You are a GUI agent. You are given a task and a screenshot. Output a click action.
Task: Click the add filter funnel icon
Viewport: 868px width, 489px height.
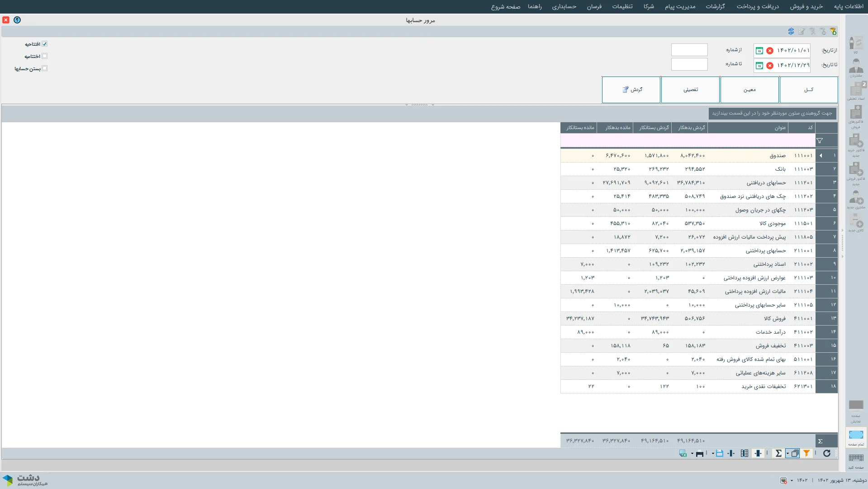(833, 31)
